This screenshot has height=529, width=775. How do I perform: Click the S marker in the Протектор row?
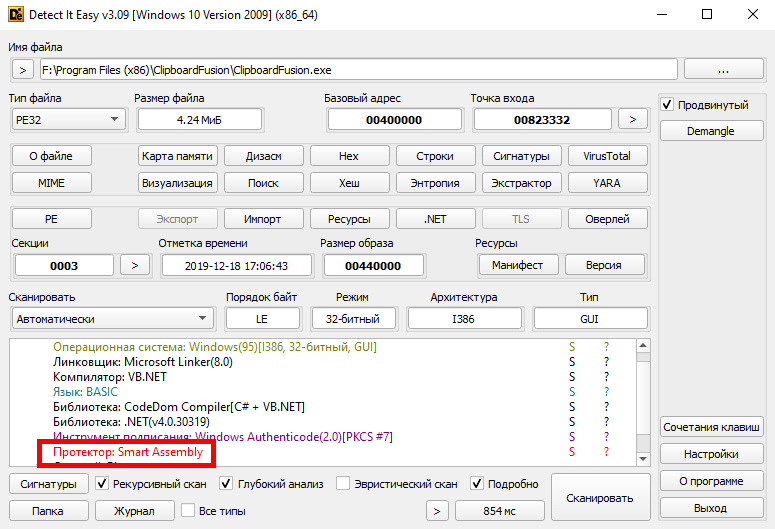point(572,453)
